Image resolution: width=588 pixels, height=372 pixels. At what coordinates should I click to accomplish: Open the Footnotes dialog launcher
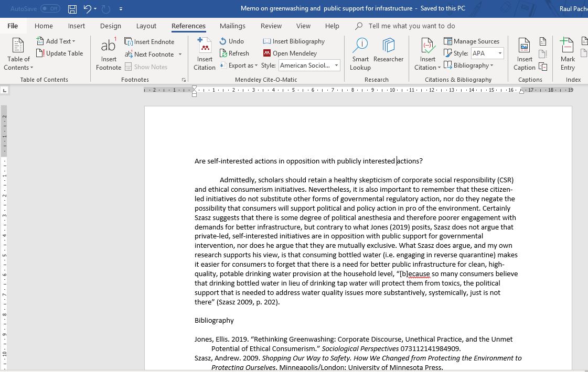click(184, 80)
